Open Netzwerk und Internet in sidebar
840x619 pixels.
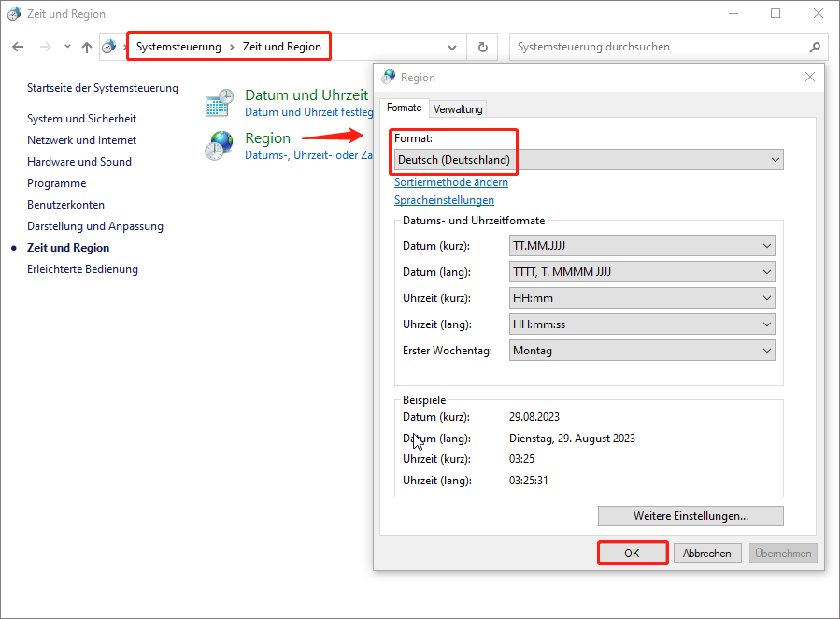[x=81, y=140]
